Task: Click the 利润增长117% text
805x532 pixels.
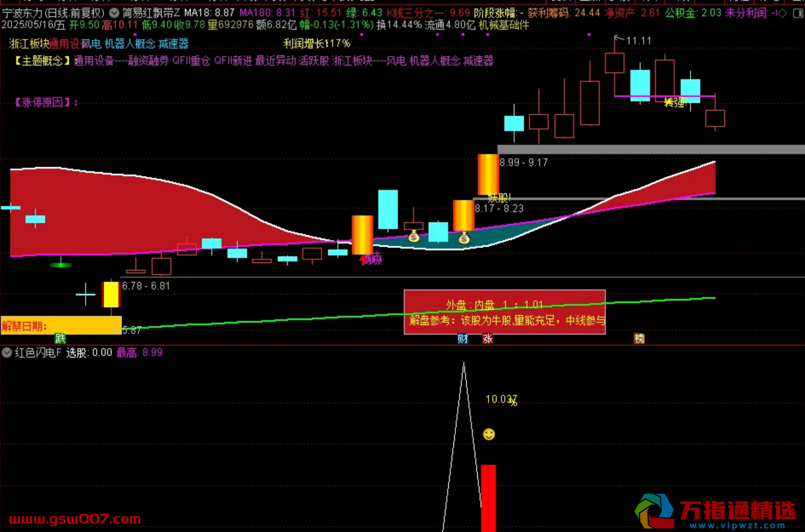Action: pos(317,44)
